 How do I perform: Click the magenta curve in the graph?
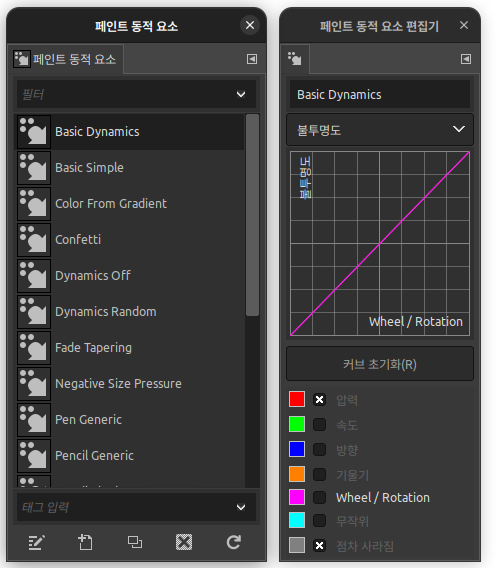coord(380,244)
